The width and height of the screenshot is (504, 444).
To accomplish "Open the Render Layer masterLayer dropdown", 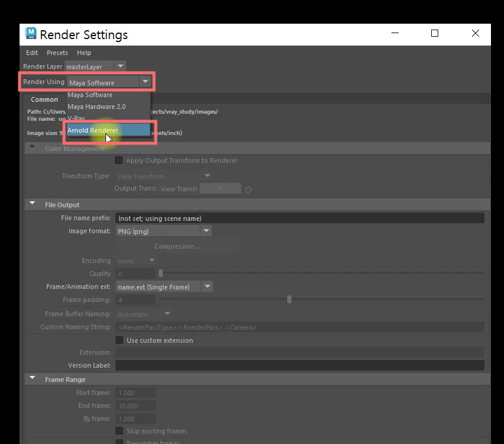I will (95, 66).
